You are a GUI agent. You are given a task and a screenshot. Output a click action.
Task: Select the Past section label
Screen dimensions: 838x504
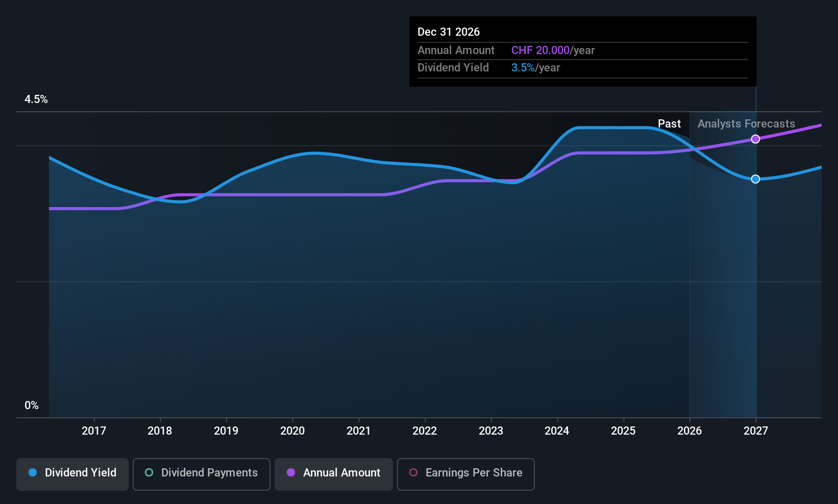pos(669,123)
